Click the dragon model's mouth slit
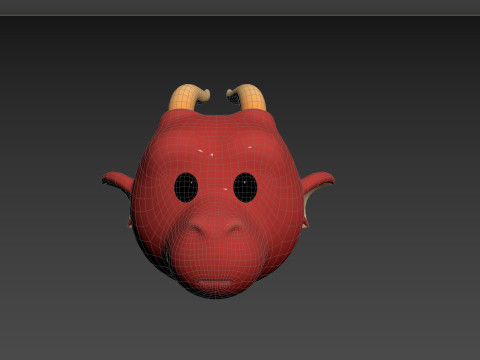Image resolution: width=480 pixels, height=360 pixels. pos(215,282)
